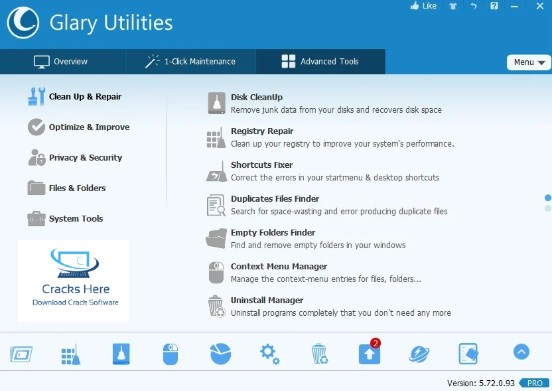Open the gears settings tool in bottom toolbar

270,354
